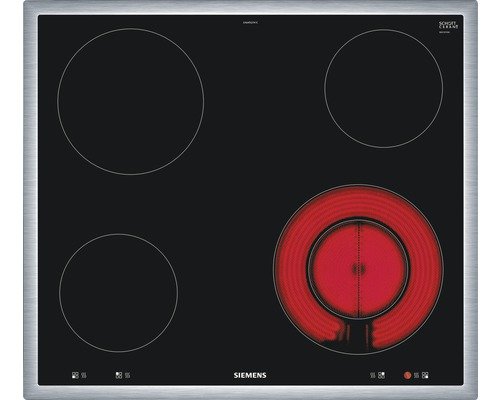Click the small rear-right cooking zone
This screenshot has width=500, height=400.
384,88
